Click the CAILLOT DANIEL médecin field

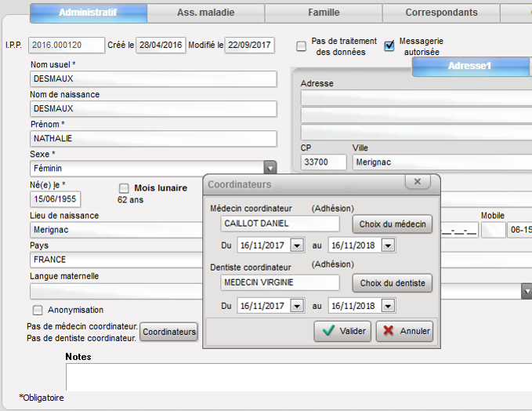click(x=280, y=224)
